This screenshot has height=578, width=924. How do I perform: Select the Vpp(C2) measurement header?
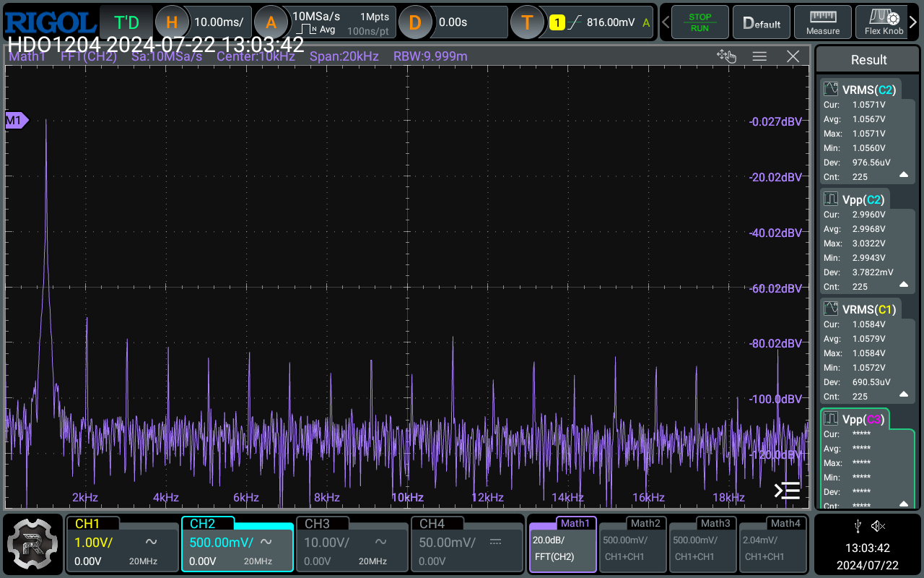tap(856, 199)
